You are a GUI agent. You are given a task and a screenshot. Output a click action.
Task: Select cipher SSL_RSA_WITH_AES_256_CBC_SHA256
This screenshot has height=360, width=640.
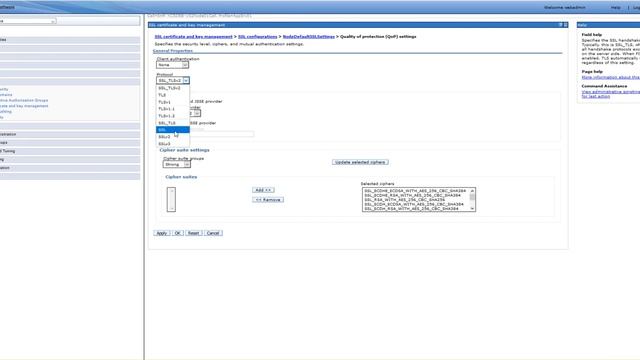point(404,200)
